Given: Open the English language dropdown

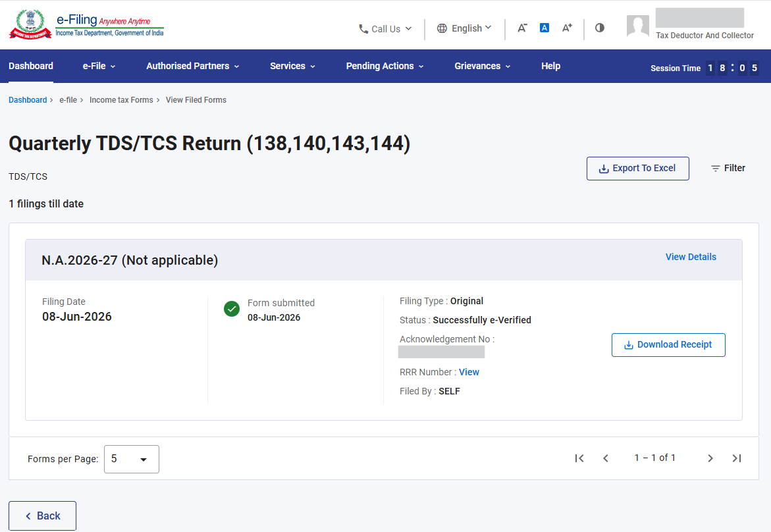Looking at the screenshot, I should [464, 28].
